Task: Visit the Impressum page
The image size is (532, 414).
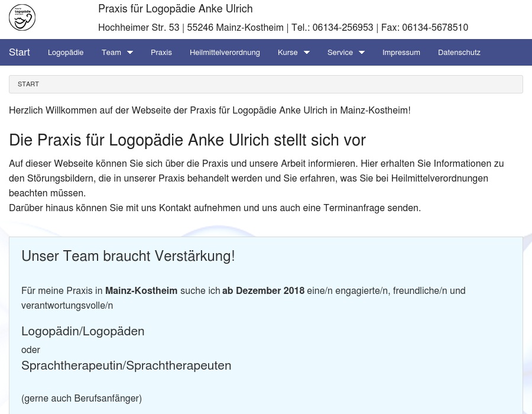Action: (401, 52)
